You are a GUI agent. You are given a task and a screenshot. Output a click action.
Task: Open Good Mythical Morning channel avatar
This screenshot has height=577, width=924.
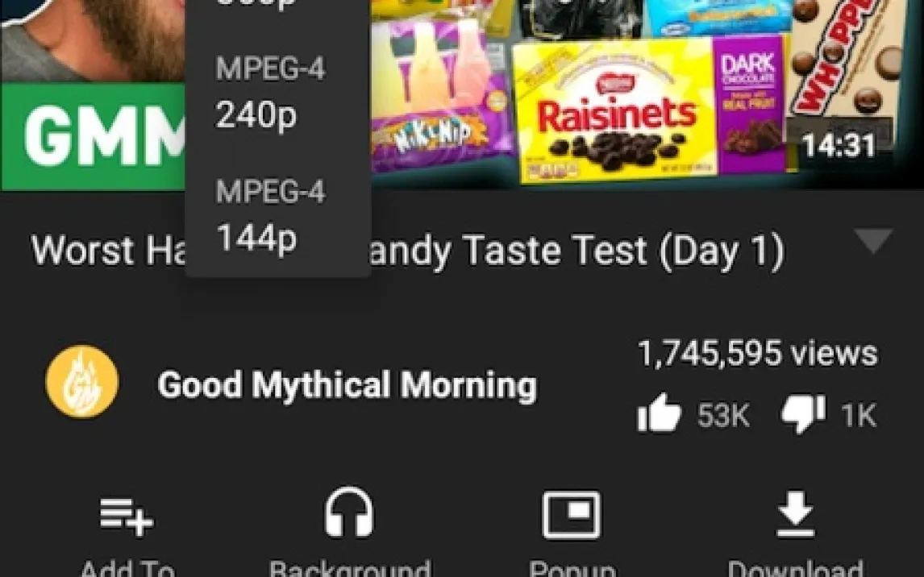(82, 382)
